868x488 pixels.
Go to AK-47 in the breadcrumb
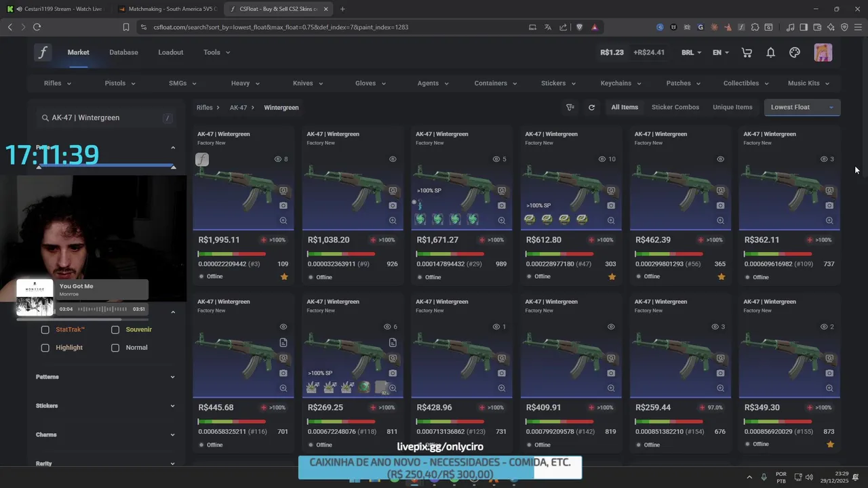[x=238, y=108]
